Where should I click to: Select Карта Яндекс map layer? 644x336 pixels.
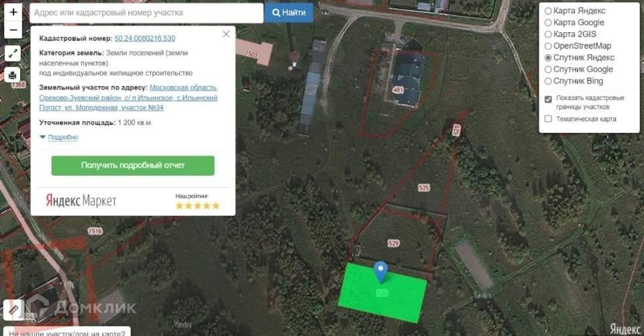pyautogui.click(x=575, y=11)
